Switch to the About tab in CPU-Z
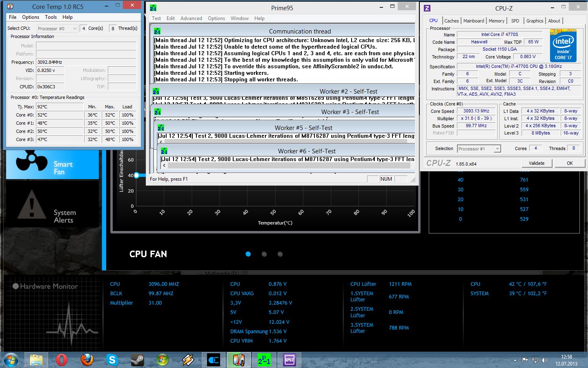 tap(554, 21)
